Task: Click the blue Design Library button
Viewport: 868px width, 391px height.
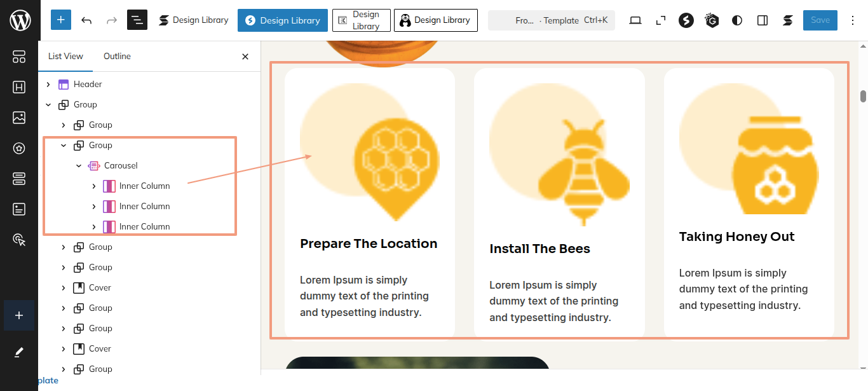Action: coord(283,20)
